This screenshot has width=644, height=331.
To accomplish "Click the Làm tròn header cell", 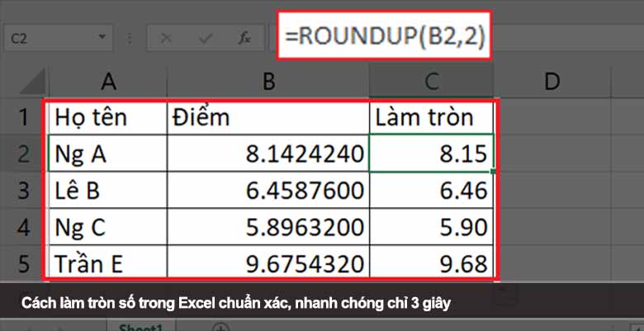I will [x=433, y=116].
